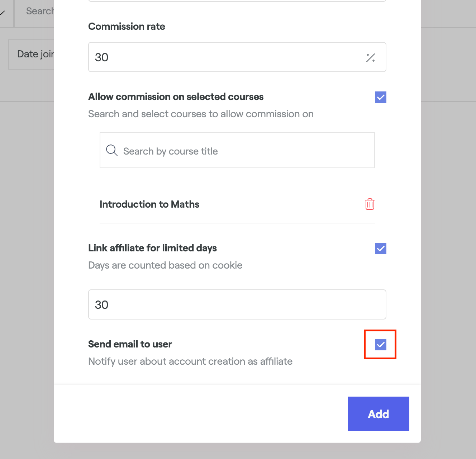Click the Days are counted based on cookie text
476x459 pixels.
pyautogui.click(x=165, y=265)
